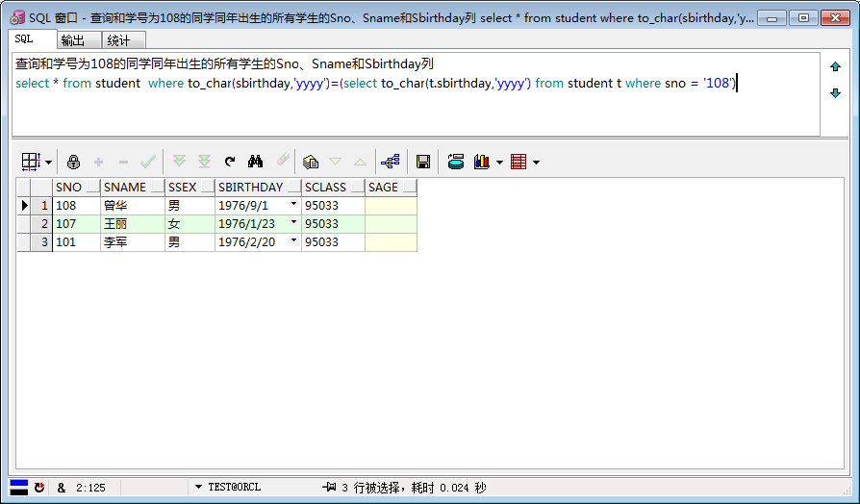Click the teal down arrow beside the SQL editor
This screenshot has height=504, width=860.
tap(835, 92)
